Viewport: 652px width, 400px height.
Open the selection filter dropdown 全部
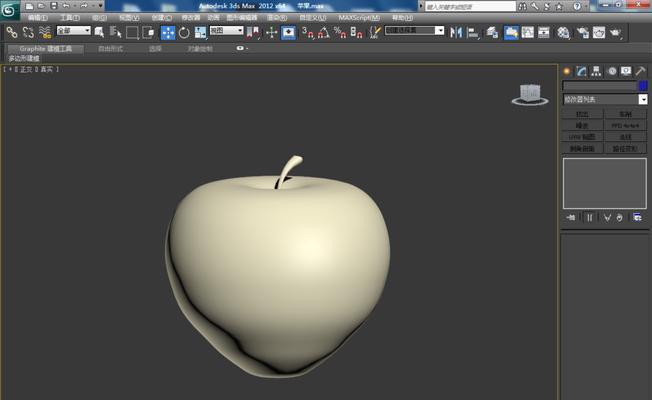[x=74, y=30]
